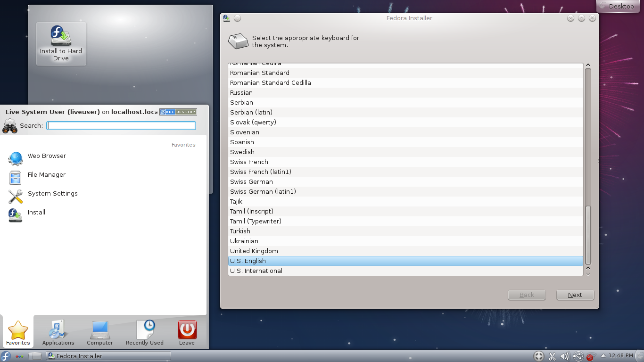Viewport: 644px width, 362px height.
Task: Open the activities three-dot icon in panel
Action: (x=20, y=356)
